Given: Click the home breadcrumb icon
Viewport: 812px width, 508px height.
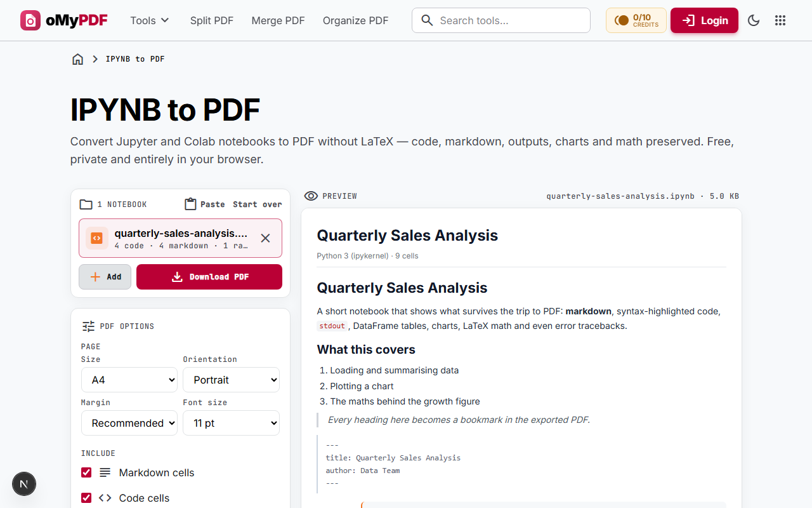Looking at the screenshot, I should tap(77, 59).
